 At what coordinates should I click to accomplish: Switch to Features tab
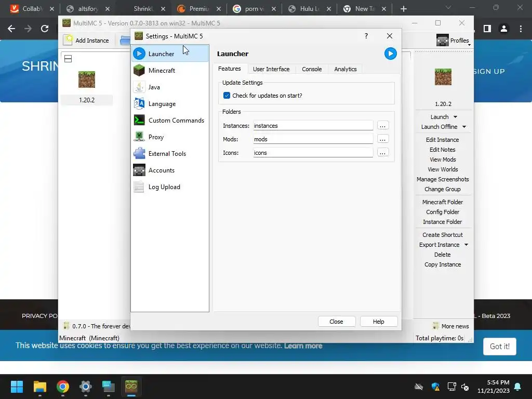(229, 69)
